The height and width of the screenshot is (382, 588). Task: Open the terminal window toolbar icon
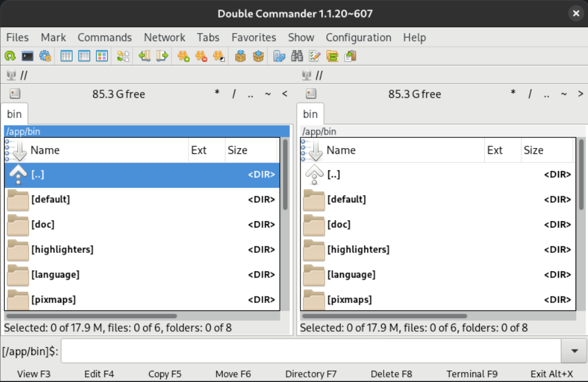[x=27, y=57]
